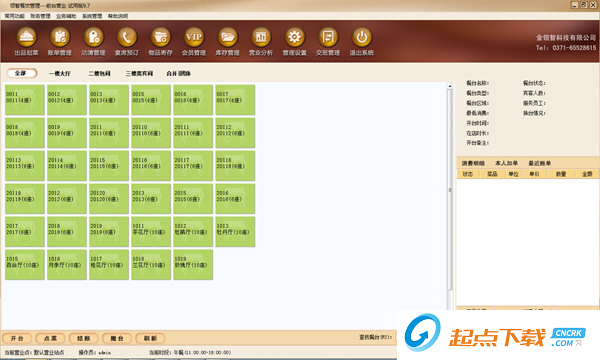Select table tile 0012
Image resolution: width=600 pixels, height=360 pixels.
click(67, 100)
